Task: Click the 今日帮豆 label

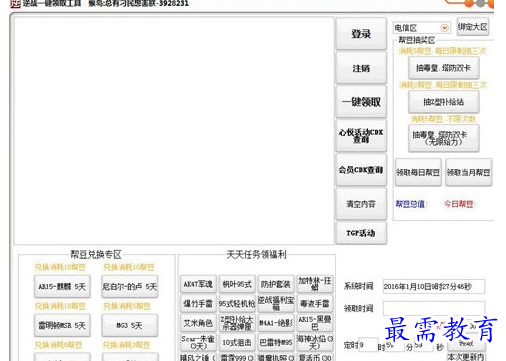Action: click(460, 204)
